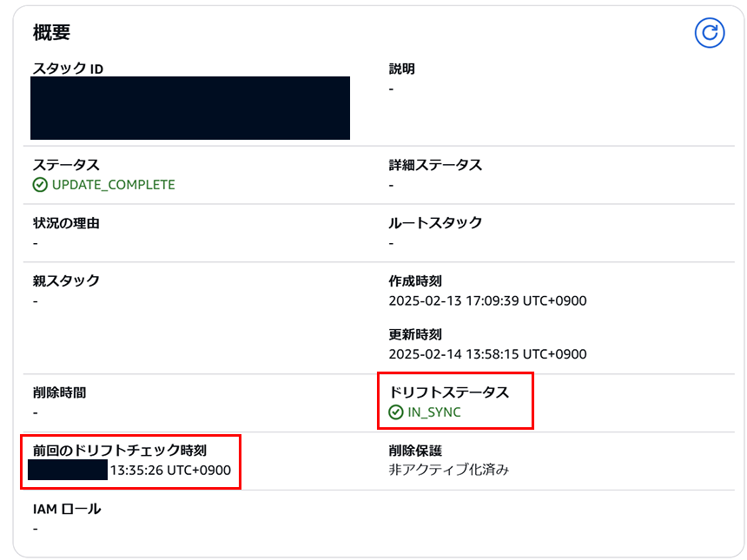Click the 更新時刻 timestamp 2025-02-14 13:58:15
747x560 pixels.
coord(487,354)
